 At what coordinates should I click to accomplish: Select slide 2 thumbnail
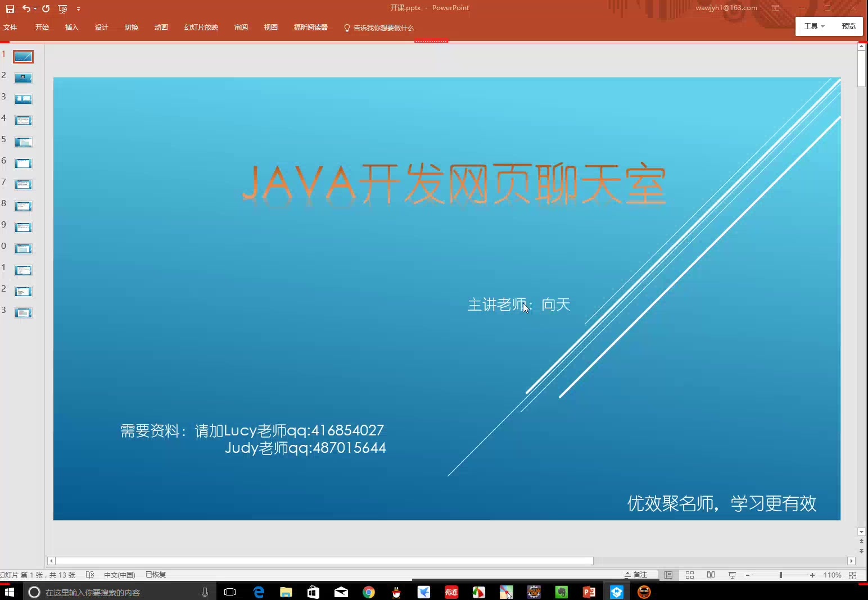click(x=23, y=78)
